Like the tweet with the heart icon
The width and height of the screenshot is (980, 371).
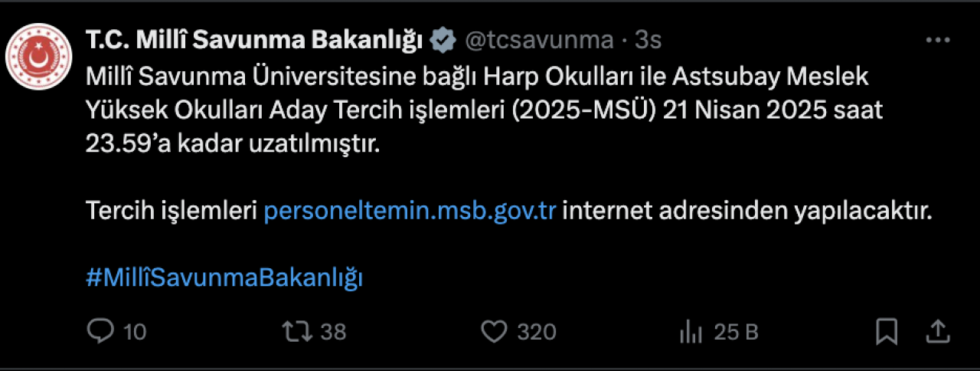pos(495,331)
